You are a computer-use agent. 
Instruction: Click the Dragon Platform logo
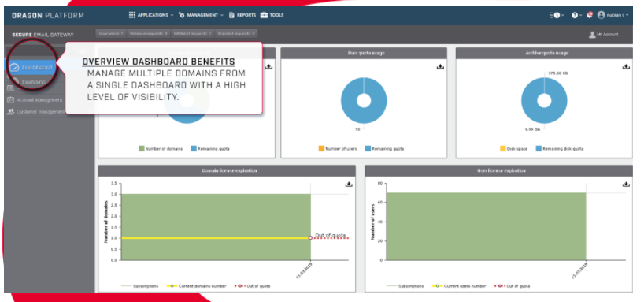pyautogui.click(x=48, y=15)
